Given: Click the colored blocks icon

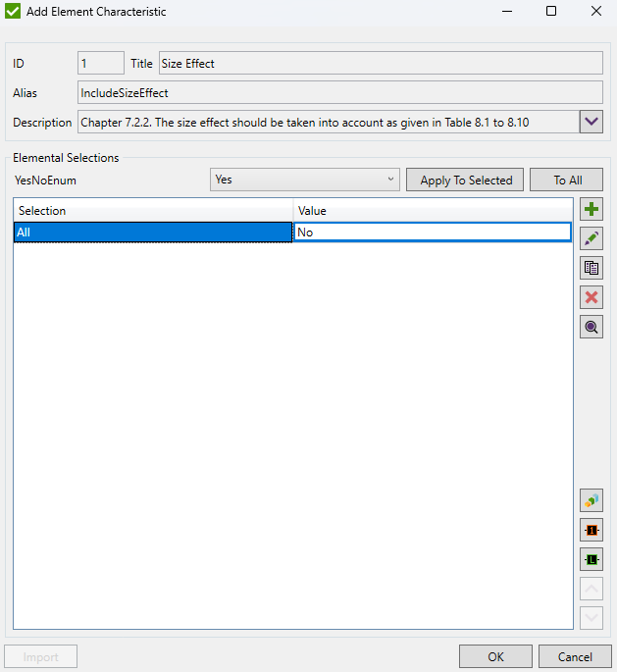Looking at the screenshot, I should pyautogui.click(x=591, y=500).
